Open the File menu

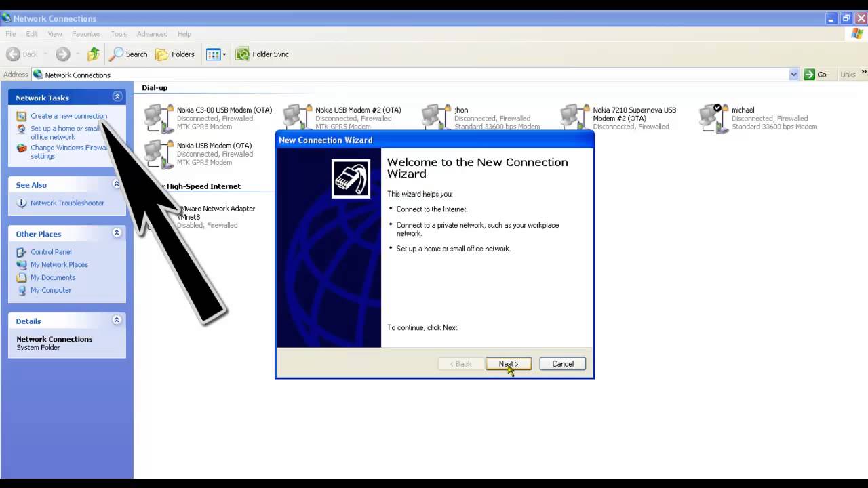[11, 34]
